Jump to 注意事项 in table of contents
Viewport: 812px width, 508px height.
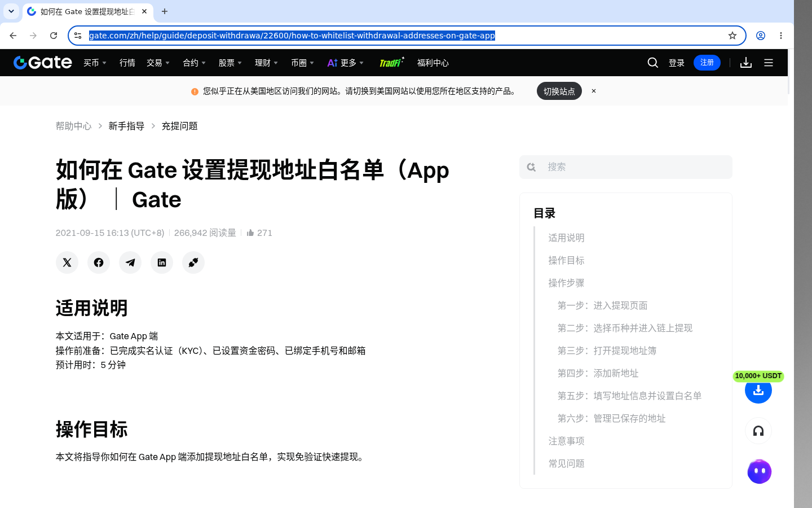point(566,441)
